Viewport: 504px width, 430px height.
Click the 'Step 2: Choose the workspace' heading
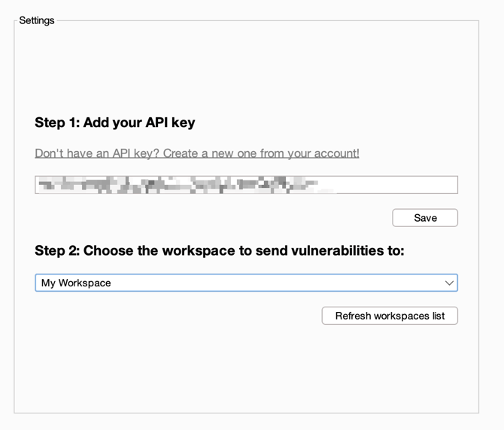click(219, 250)
